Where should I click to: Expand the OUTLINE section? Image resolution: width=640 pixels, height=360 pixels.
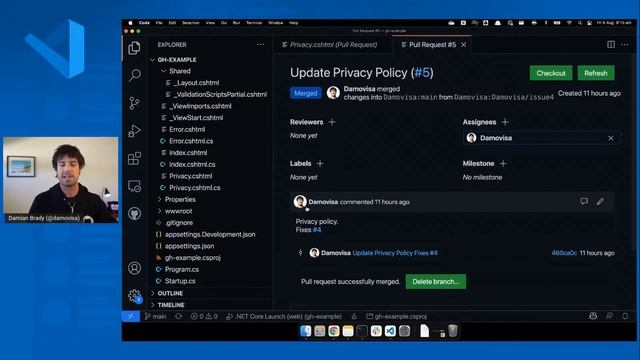click(x=170, y=293)
